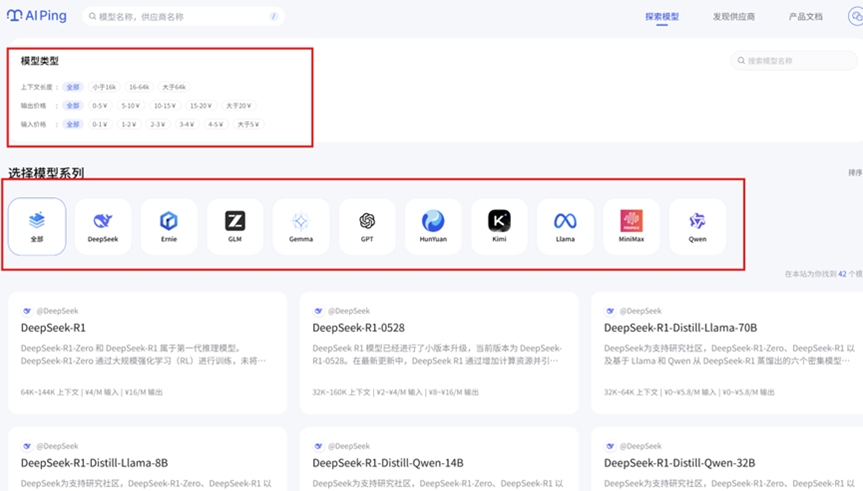Click DeepSeek avatar icon on DeepSeek-R1-Distill-Qwen-14B card
Image resolution: width=863 pixels, height=491 pixels.
click(319, 446)
